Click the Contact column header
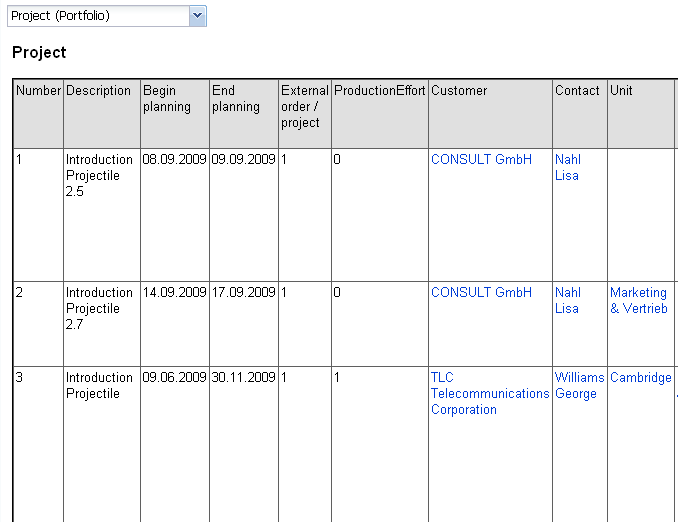The image size is (678, 522). 577,91
